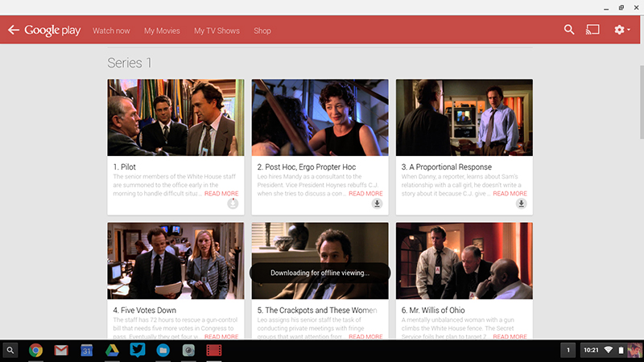The image size is (644, 362).
Task: Play A Proportional Response thumbnail
Action: point(464,117)
